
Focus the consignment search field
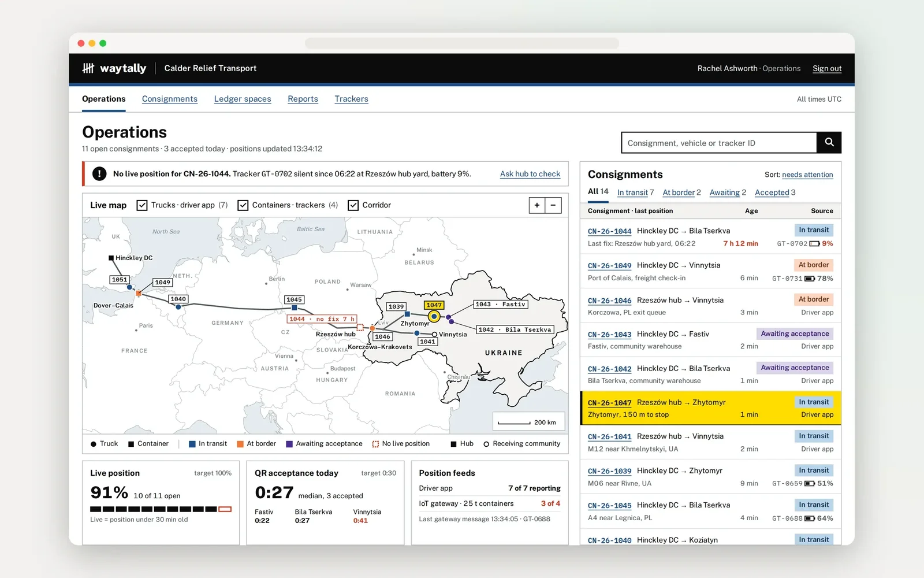(719, 143)
